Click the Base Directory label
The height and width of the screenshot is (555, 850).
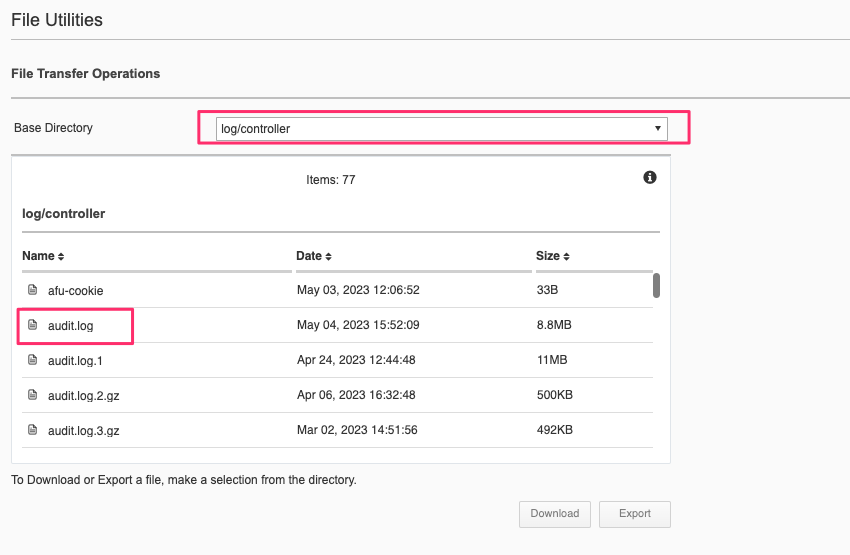(x=53, y=128)
